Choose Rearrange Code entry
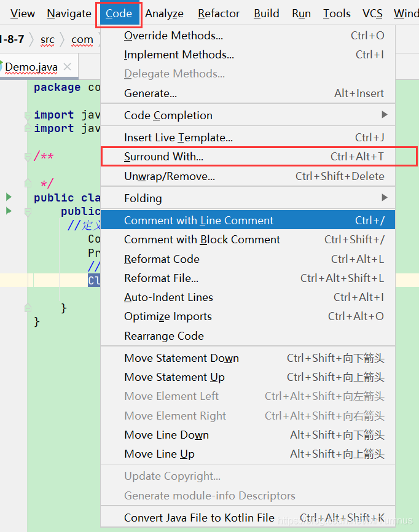 248,336
